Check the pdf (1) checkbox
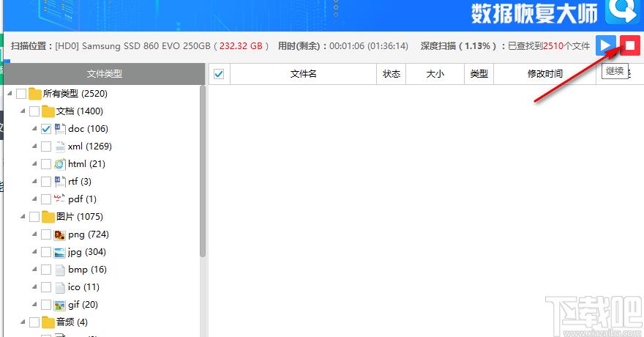Image resolution: width=644 pixels, height=337 pixels. [x=46, y=199]
